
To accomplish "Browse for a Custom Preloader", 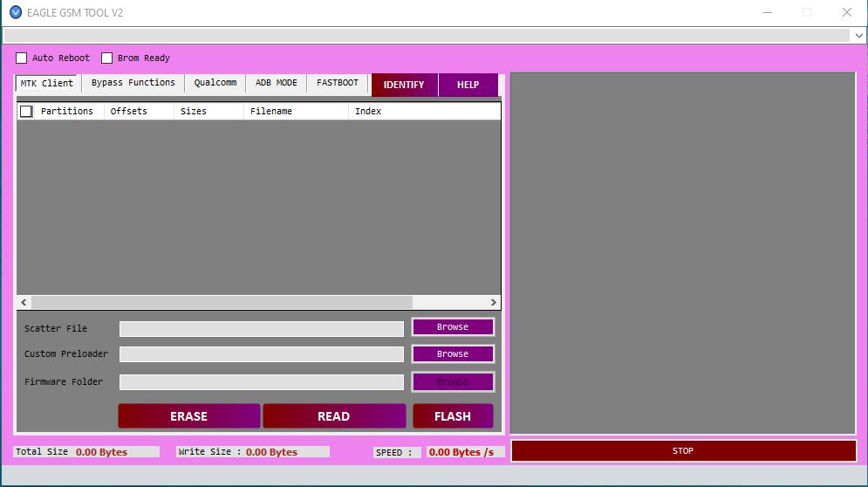I will 453,354.
